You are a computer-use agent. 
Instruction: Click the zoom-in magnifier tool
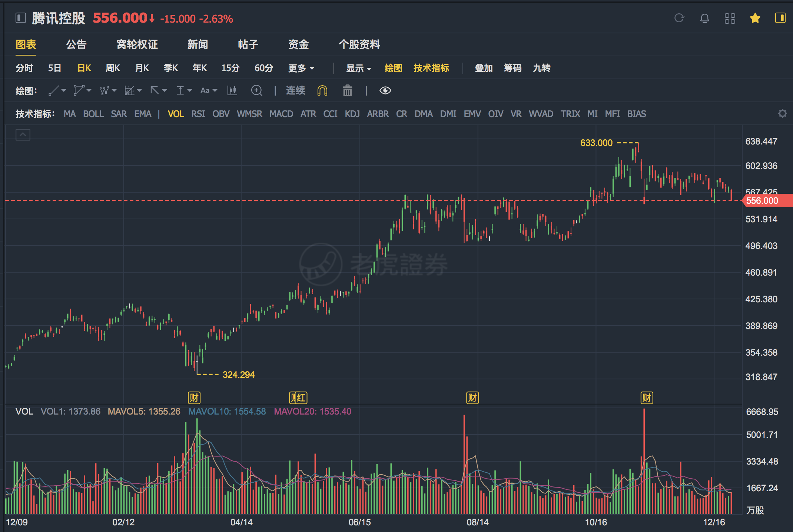coord(256,90)
